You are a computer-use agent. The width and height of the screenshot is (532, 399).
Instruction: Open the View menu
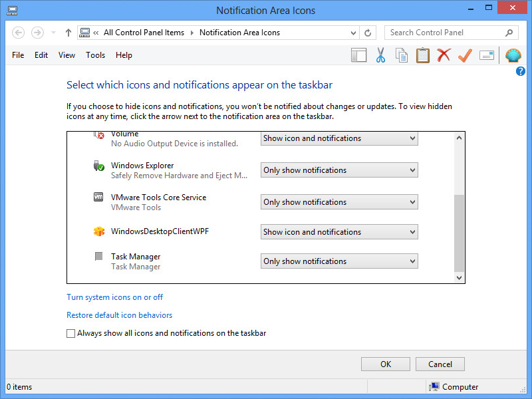(66, 55)
